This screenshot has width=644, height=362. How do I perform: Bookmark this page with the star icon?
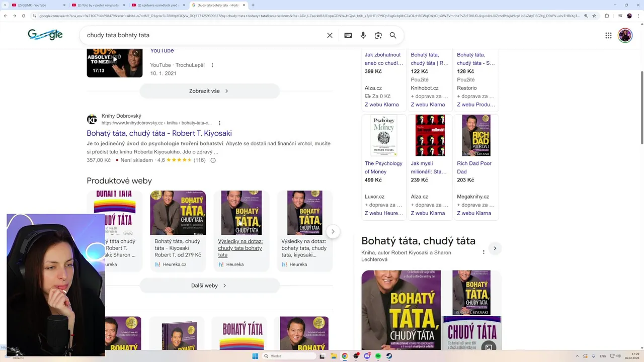[594, 16]
